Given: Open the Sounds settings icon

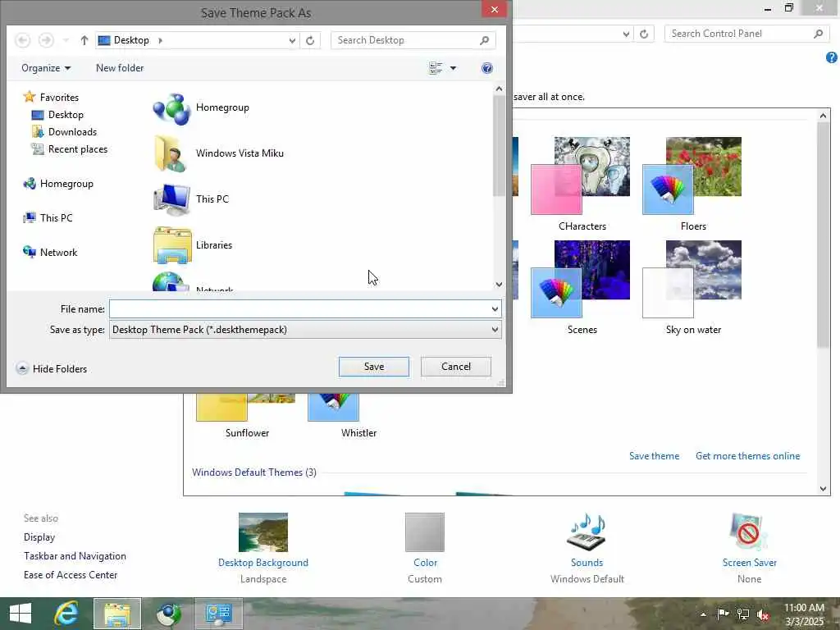Looking at the screenshot, I should point(587,532).
